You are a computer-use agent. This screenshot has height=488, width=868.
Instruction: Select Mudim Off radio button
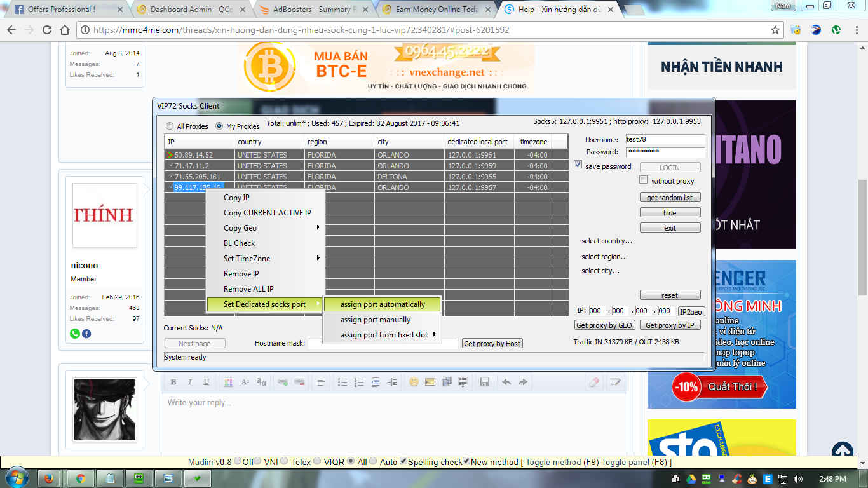tap(238, 462)
